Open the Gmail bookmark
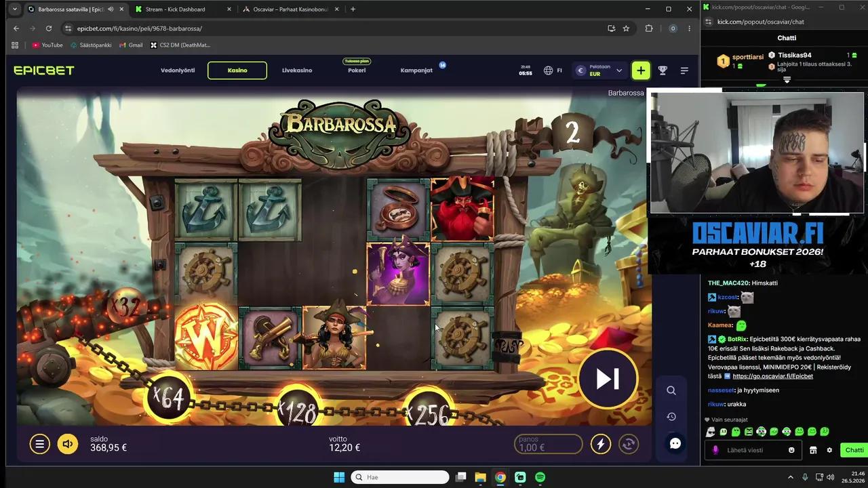The image size is (868, 488). (131, 45)
